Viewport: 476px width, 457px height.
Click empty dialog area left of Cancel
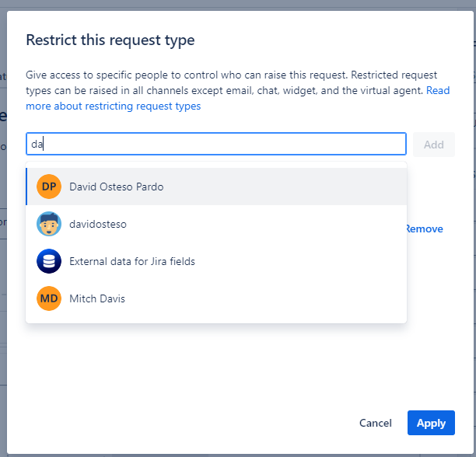(x=194, y=423)
